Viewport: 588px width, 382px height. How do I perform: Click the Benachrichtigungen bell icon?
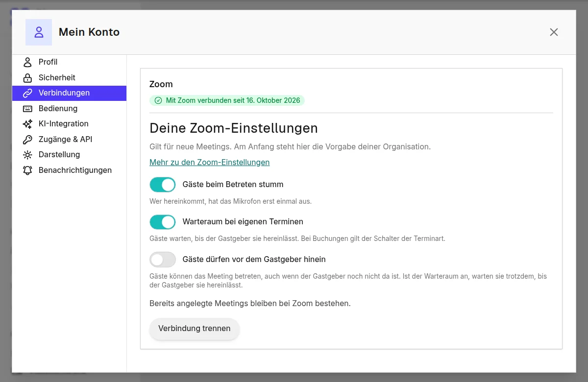point(27,170)
